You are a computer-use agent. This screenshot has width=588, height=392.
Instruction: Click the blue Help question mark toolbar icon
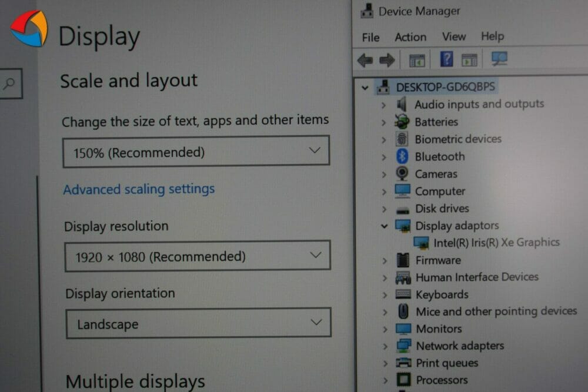[x=446, y=59]
